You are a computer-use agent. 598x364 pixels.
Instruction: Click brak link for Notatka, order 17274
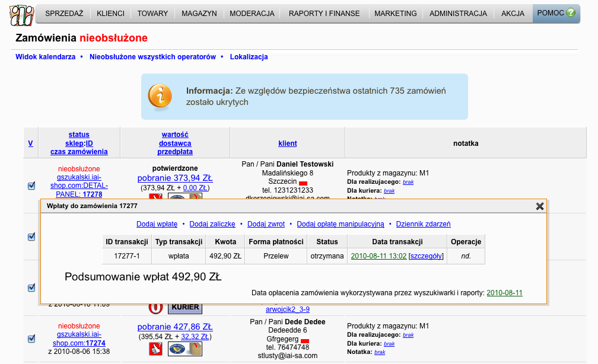pyautogui.click(x=380, y=352)
